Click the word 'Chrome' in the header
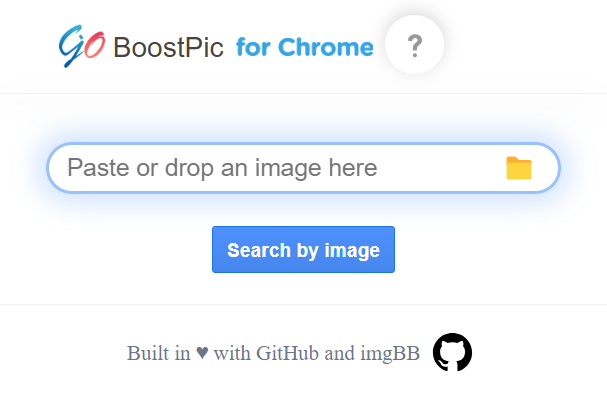The image size is (607, 397). point(326,47)
